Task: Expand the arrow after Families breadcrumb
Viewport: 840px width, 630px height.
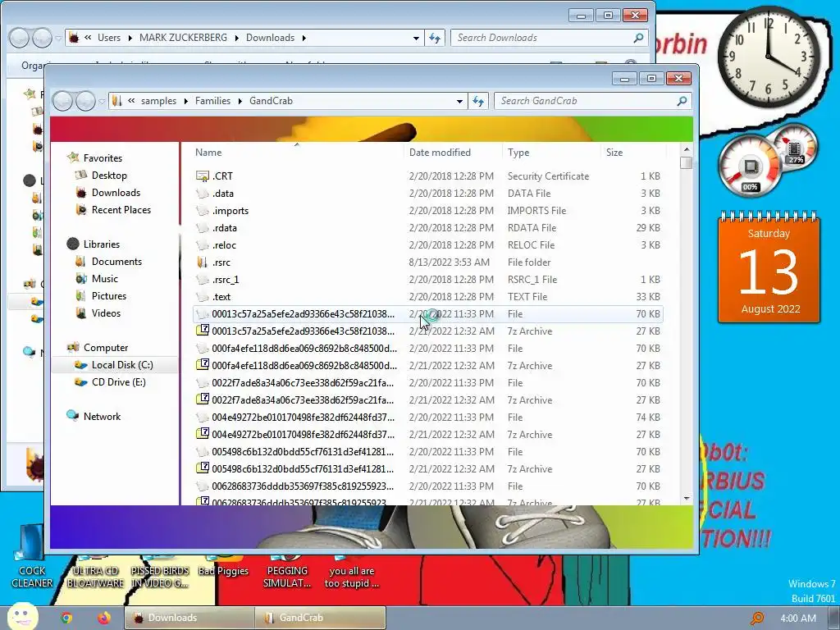Action: coord(240,101)
